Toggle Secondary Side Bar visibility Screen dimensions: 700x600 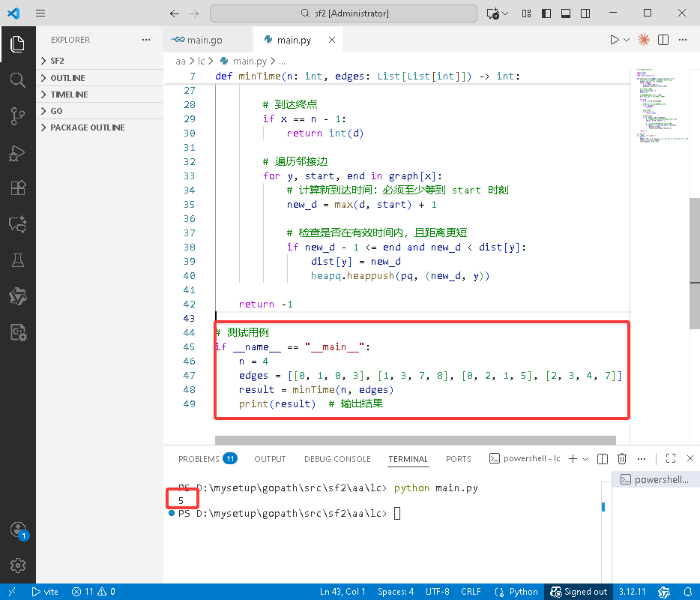[585, 13]
